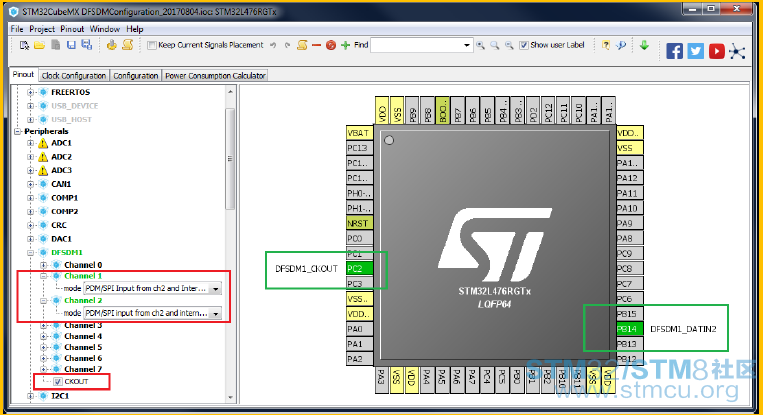Open the Facebook link icon
This screenshot has height=415, width=763.
(x=674, y=51)
